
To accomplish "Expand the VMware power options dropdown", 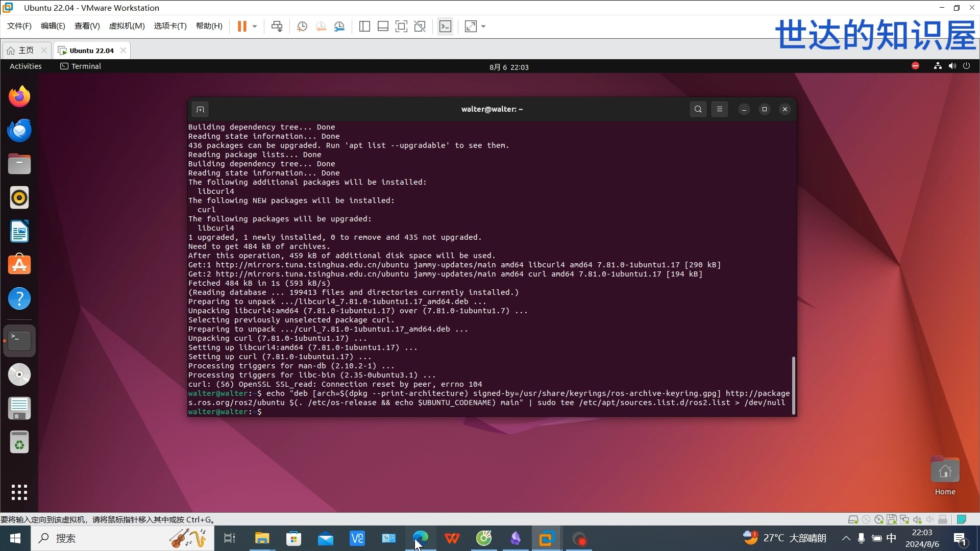I will tap(255, 27).
